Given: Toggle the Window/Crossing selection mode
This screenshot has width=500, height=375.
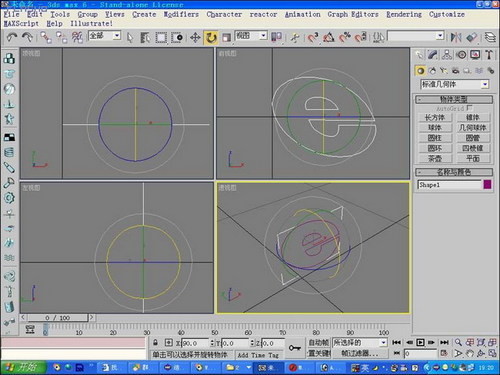Looking at the screenshot, I should click(177, 37).
